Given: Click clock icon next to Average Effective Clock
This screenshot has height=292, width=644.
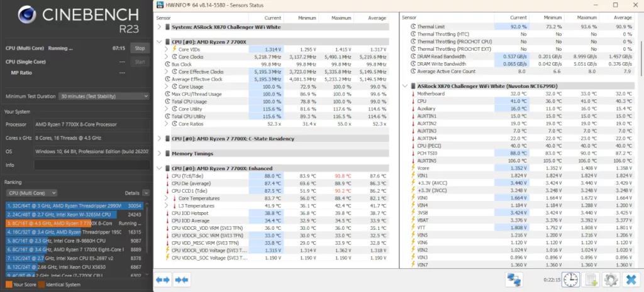Looking at the screenshot, I should 167,79.
